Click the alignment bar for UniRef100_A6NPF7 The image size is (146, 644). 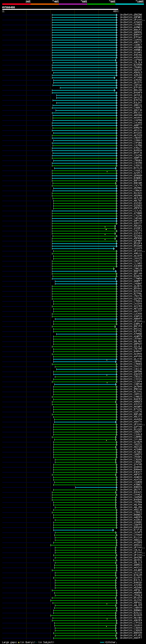(x=86, y=281)
